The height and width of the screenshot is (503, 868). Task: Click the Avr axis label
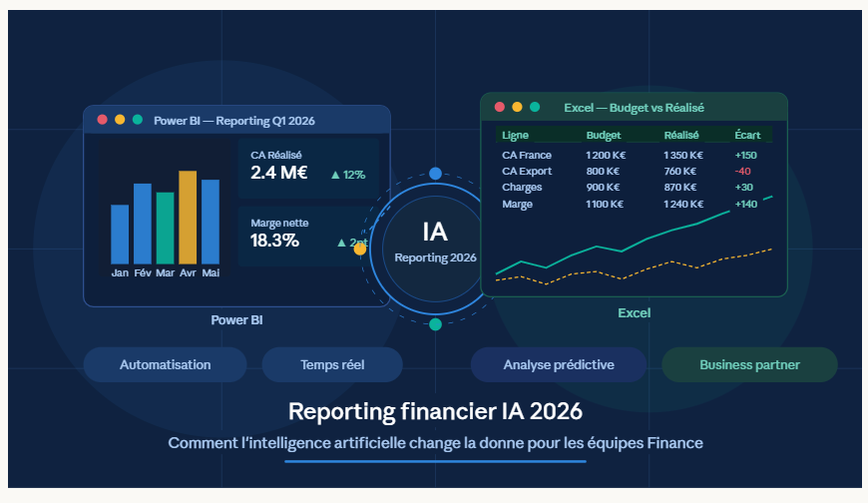pos(188,272)
